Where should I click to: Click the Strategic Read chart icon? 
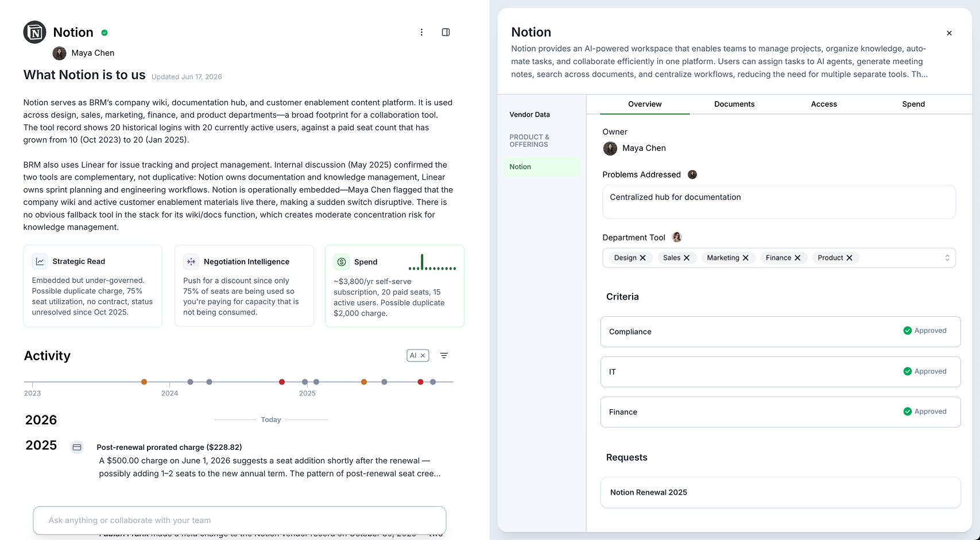click(x=40, y=262)
